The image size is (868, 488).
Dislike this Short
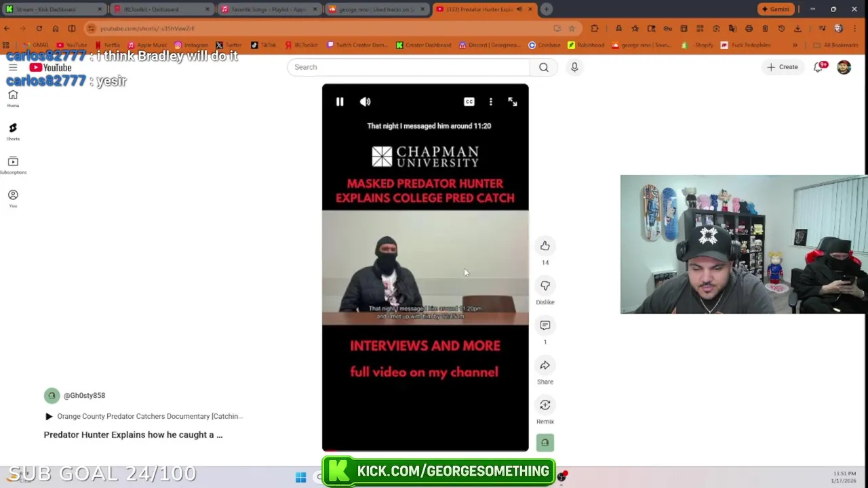(x=545, y=285)
